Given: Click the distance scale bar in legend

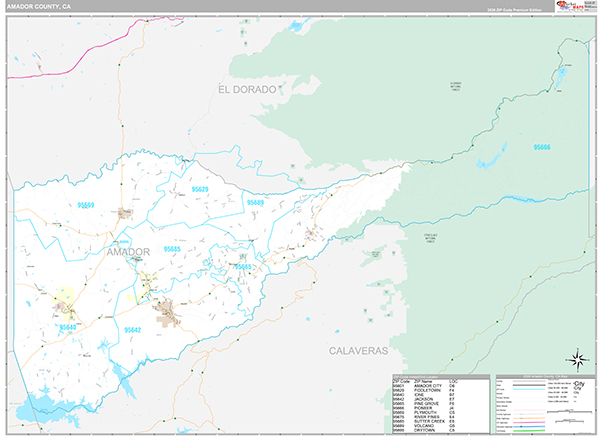Looking at the screenshot, I should pos(571,411).
